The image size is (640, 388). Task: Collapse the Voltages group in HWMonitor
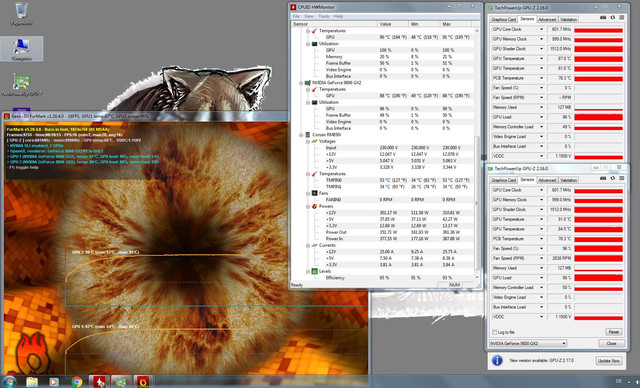pyautogui.click(x=308, y=141)
